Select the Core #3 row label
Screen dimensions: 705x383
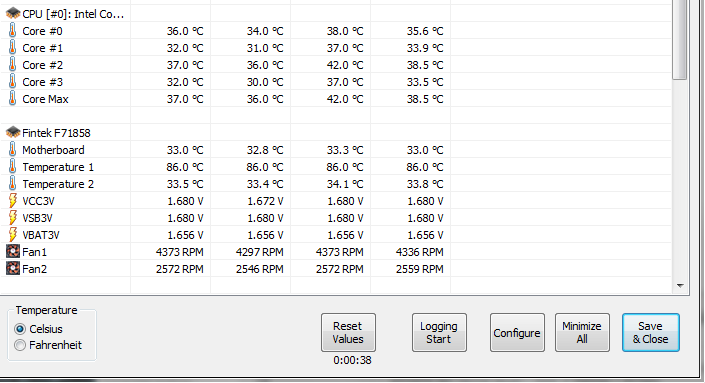click(x=42, y=82)
